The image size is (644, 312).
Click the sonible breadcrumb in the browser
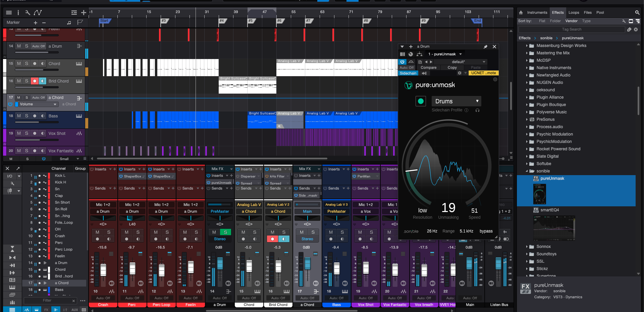point(546,38)
